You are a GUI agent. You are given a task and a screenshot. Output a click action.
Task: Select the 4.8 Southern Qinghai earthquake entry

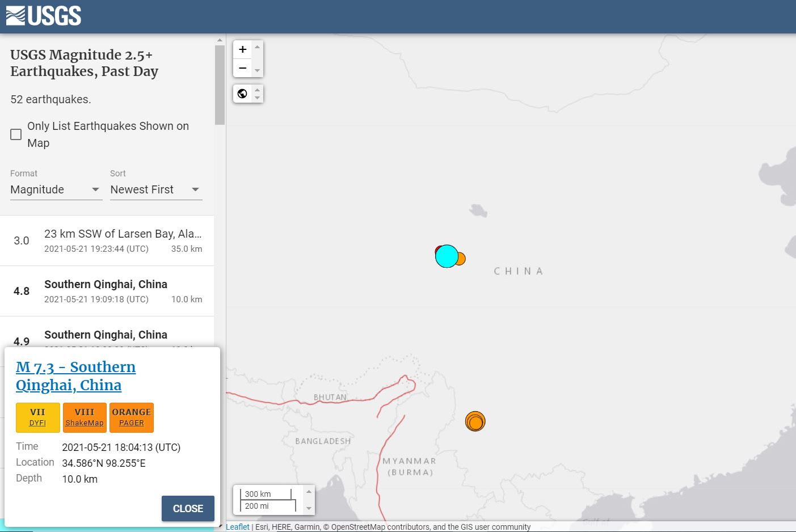pyautogui.click(x=107, y=291)
